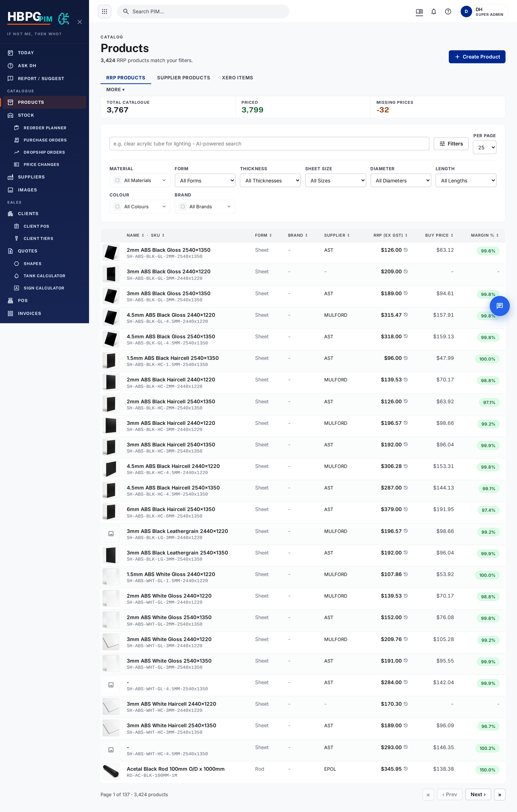This screenshot has height=812, width=517.
Task: Open notifications bell
Action: point(433,12)
